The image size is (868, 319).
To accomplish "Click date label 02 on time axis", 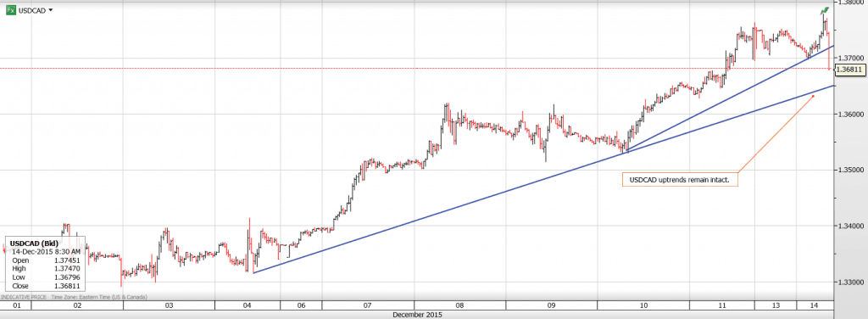I will click(x=77, y=305).
